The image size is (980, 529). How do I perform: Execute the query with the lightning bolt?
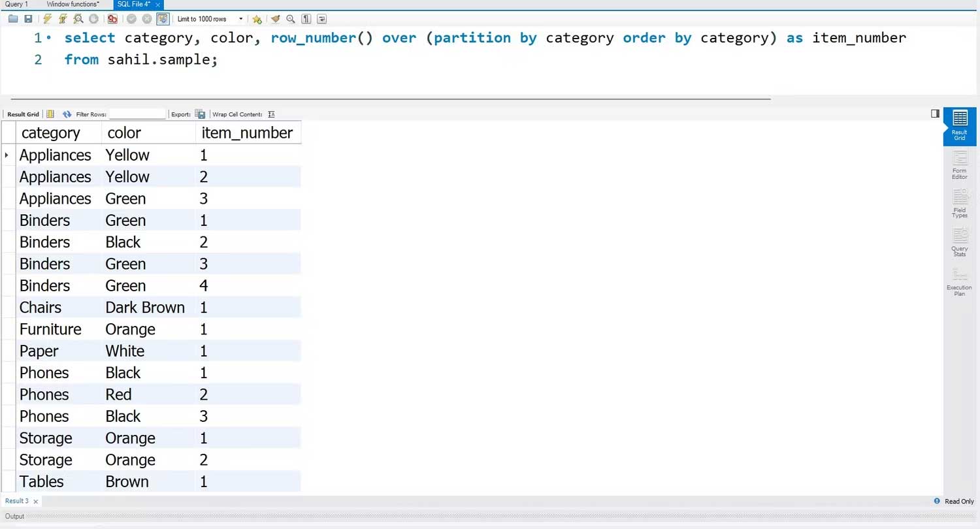pyautogui.click(x=48, y=19)
